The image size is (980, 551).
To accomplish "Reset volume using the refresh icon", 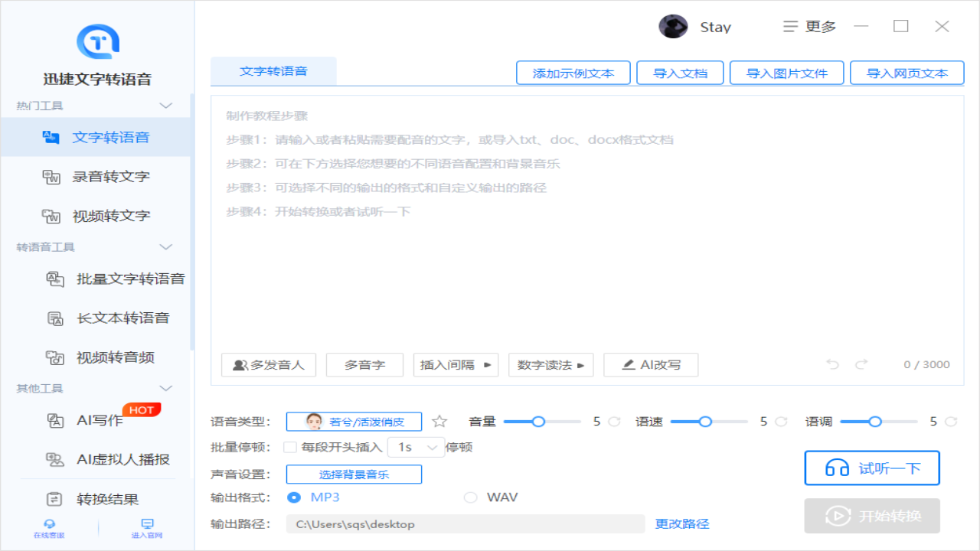I will click(614, 422).
